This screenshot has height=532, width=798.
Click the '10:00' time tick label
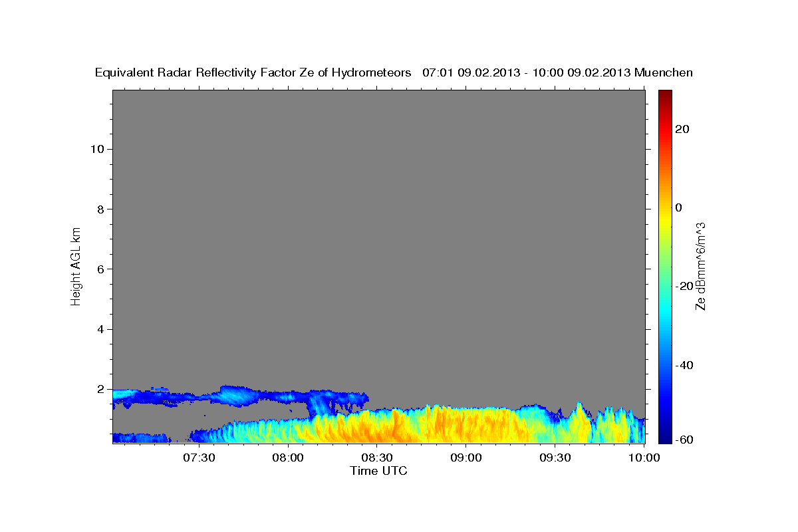[644, 458]
